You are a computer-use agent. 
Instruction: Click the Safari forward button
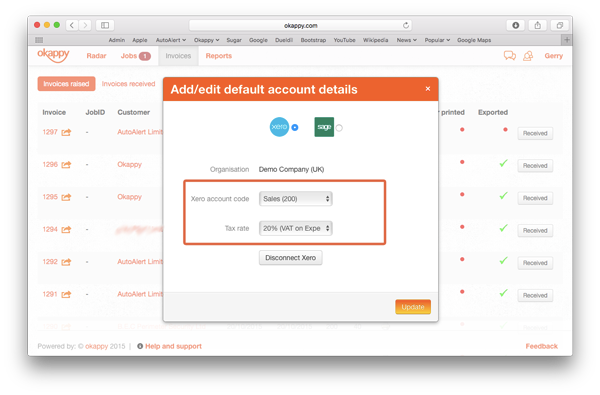(x=85, y=25)
